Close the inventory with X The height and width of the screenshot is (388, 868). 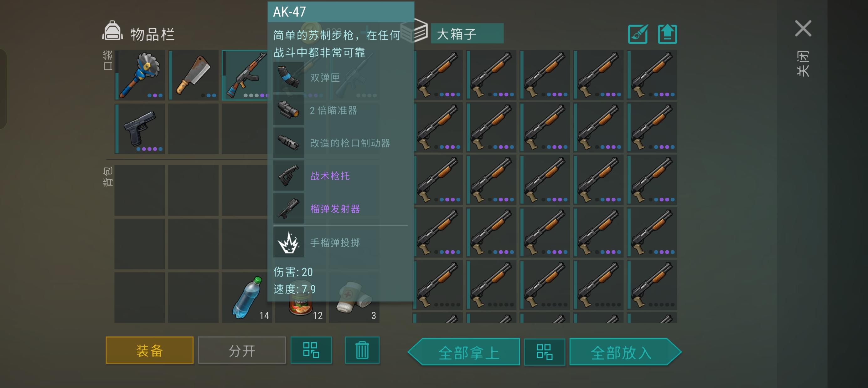pos(803,28)
